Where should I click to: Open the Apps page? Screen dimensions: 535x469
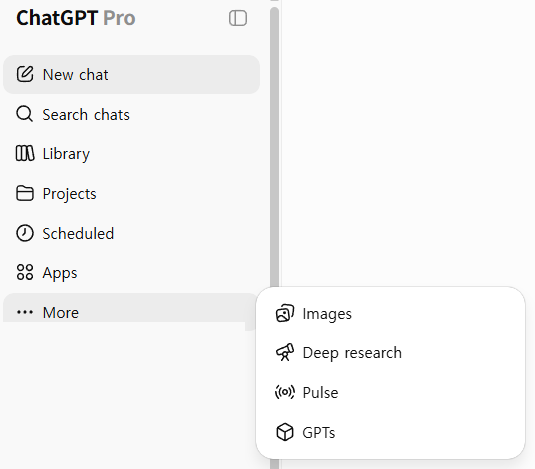click(131, 273)
